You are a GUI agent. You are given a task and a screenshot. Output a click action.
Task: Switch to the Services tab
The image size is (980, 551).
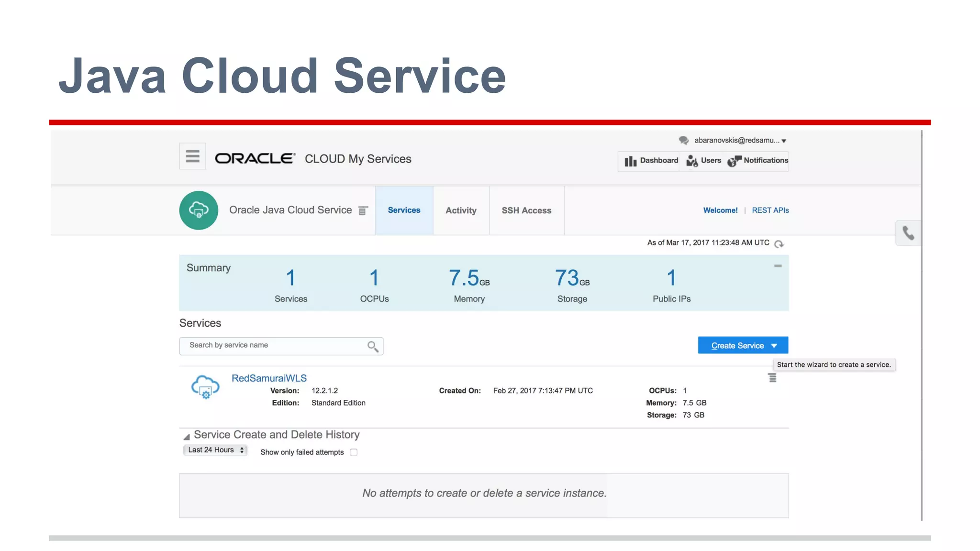pos(404,210)
